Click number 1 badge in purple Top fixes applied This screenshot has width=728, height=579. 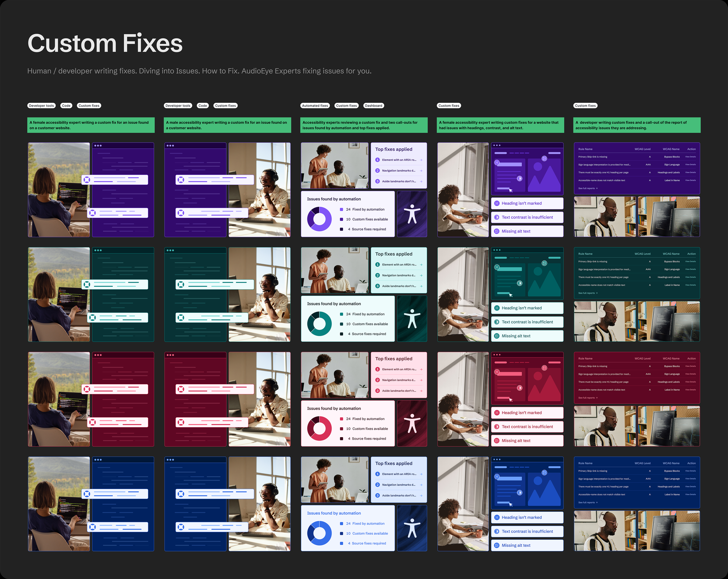pyautogui.click(x=377, y=160)
